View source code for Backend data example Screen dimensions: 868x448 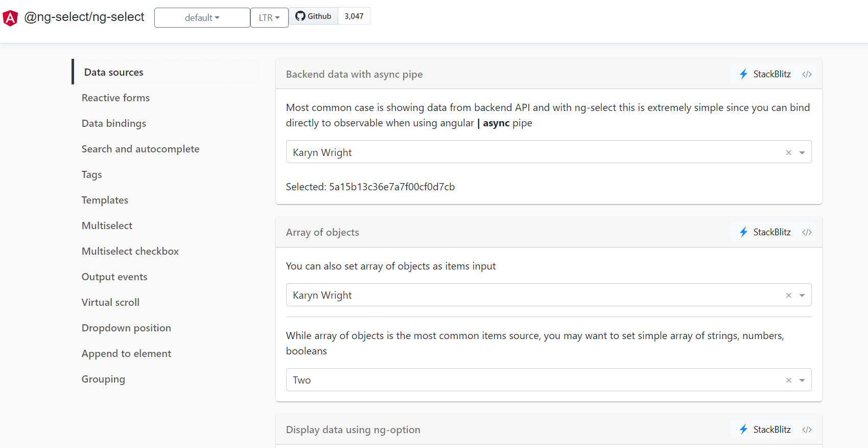pos(807,74)
